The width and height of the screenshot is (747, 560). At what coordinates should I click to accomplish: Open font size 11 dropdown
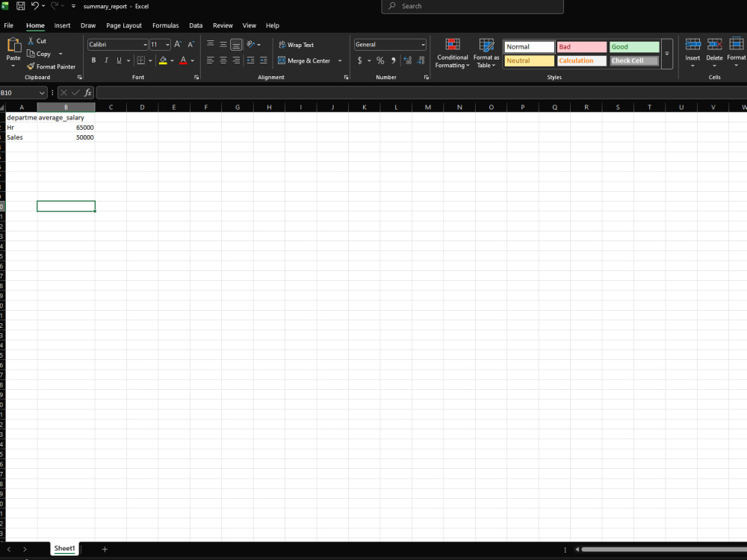[167, 45]
